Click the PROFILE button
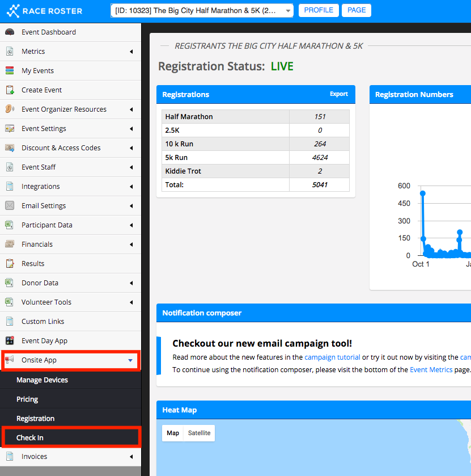The width and height of the screenshot is (471, 476). click(319, 10)
